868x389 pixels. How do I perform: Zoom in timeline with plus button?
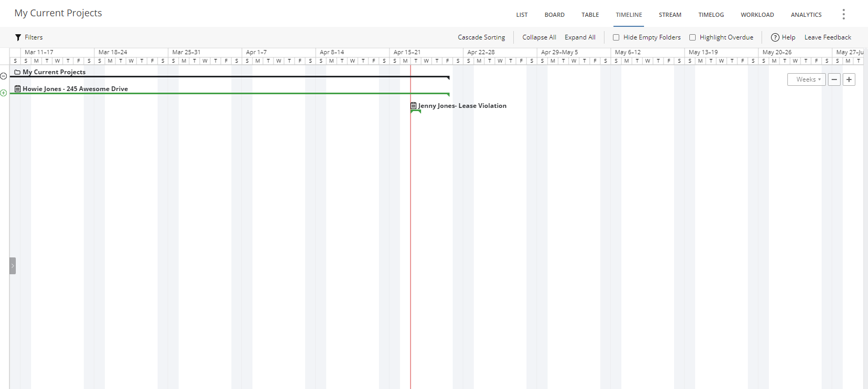tap(849, 79)
